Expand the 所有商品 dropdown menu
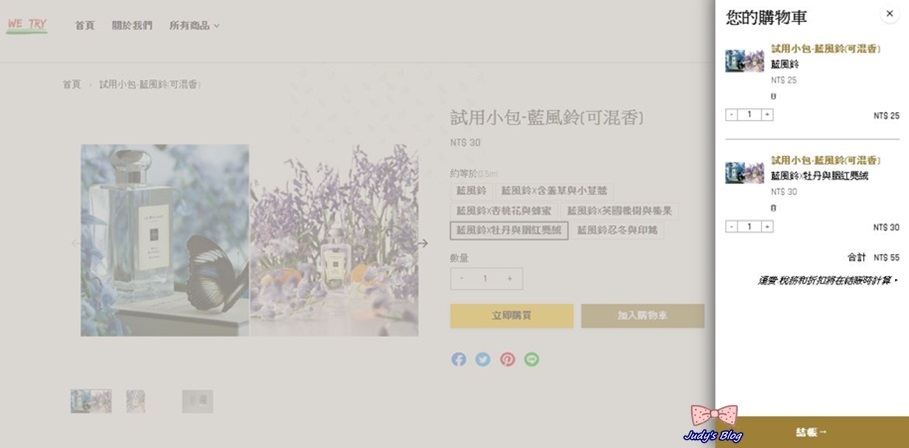 click(x=194, y=26)
